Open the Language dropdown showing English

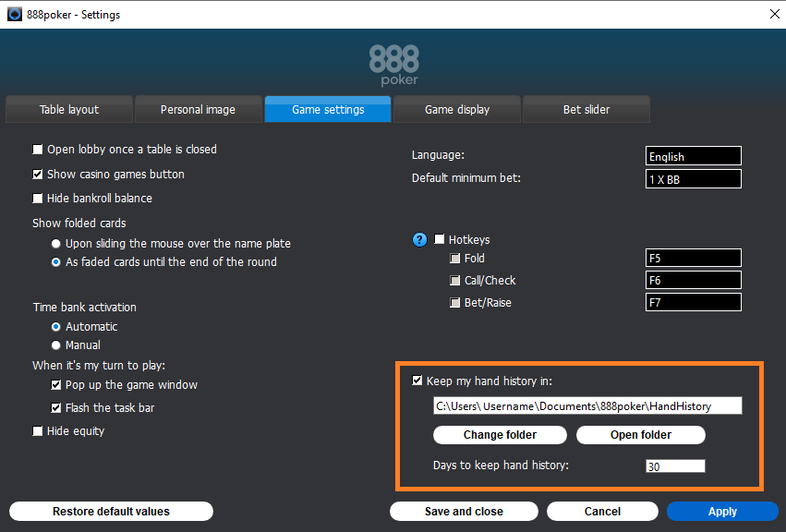click(694, 156)
